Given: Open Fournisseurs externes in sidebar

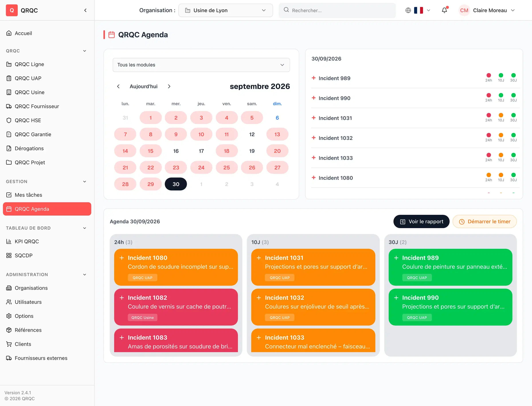Looking at the screenshot, I should (x=47, y=358).
